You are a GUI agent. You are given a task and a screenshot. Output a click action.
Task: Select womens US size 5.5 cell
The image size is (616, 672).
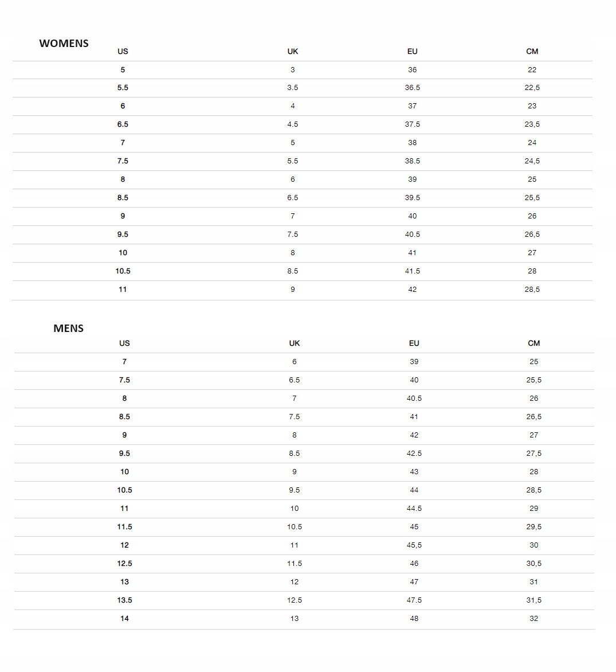tap(123, 88)
